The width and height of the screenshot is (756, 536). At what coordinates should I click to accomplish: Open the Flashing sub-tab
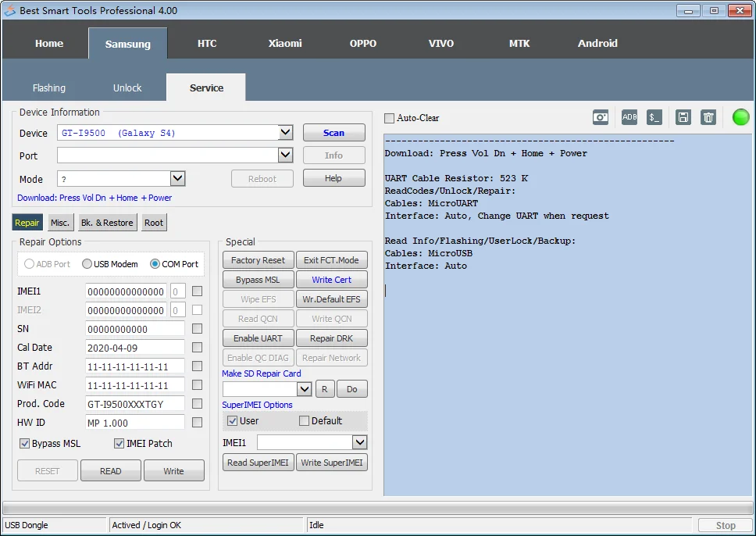click(x=49, y=88)
